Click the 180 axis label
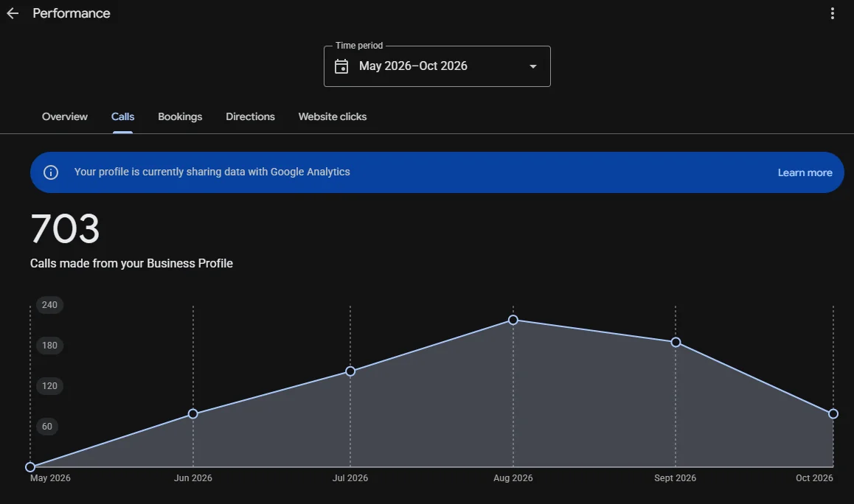The height and width of the screenshot is (504, 854). click(x=49, y=345)
